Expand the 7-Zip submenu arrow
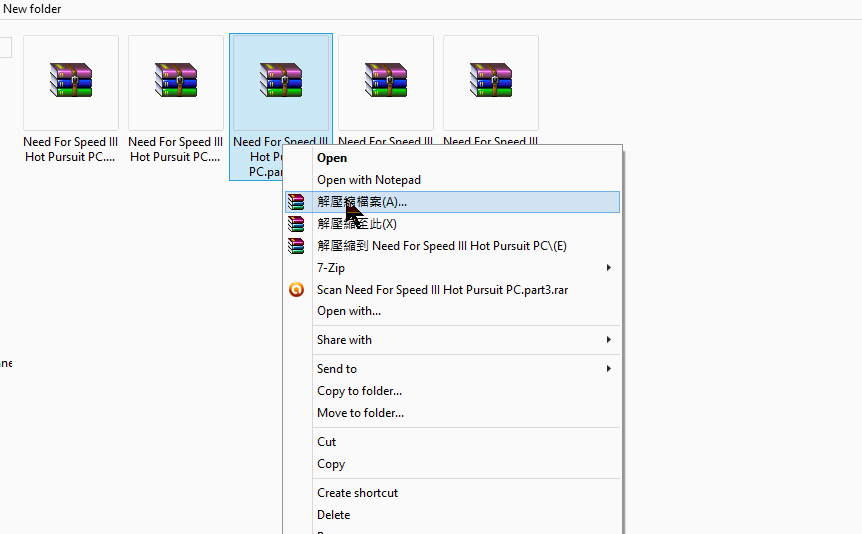 (x=609, y=268)
